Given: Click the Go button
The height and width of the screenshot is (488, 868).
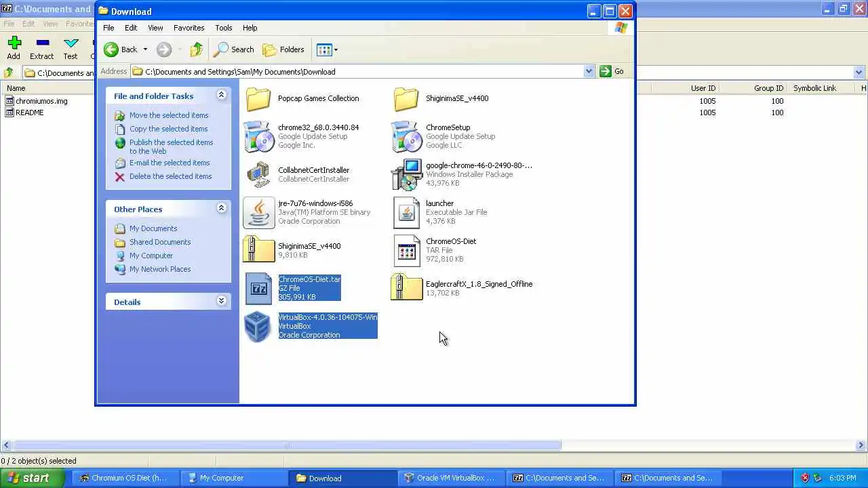Looking at the screenshot, I should coord(612,71).
